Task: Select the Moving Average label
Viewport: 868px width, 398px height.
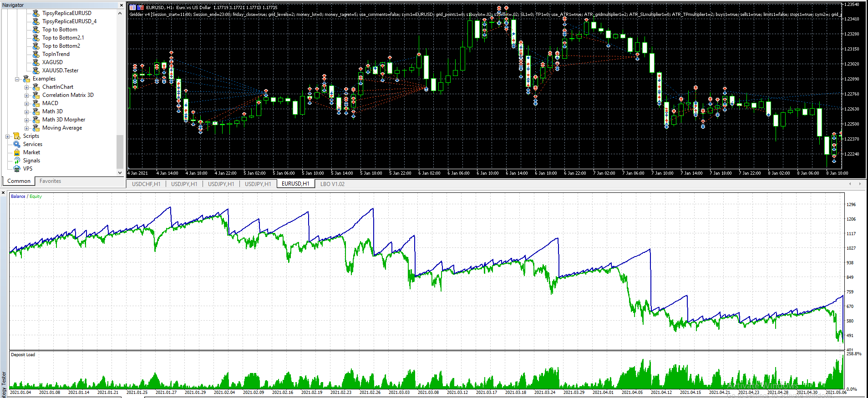Action: pos(62,128)
